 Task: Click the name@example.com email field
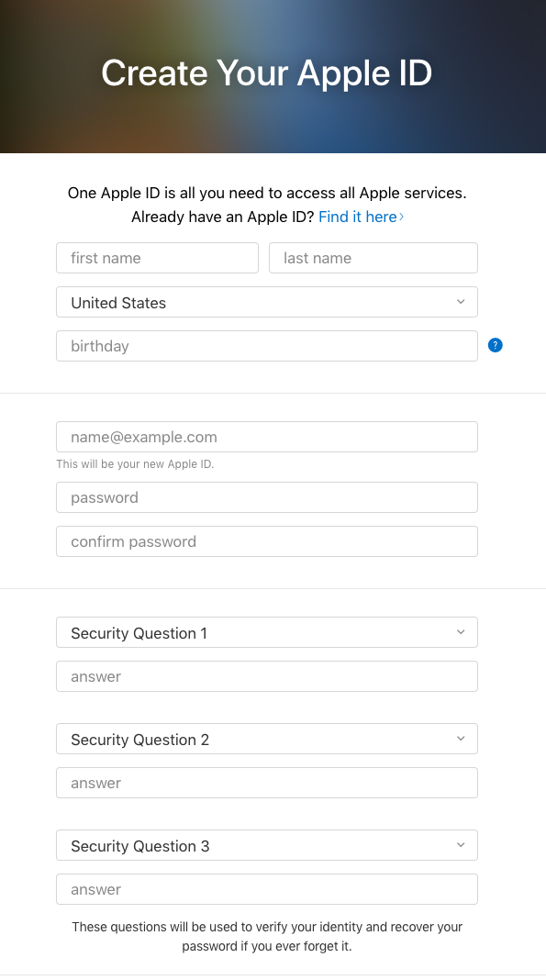point(267,437)
